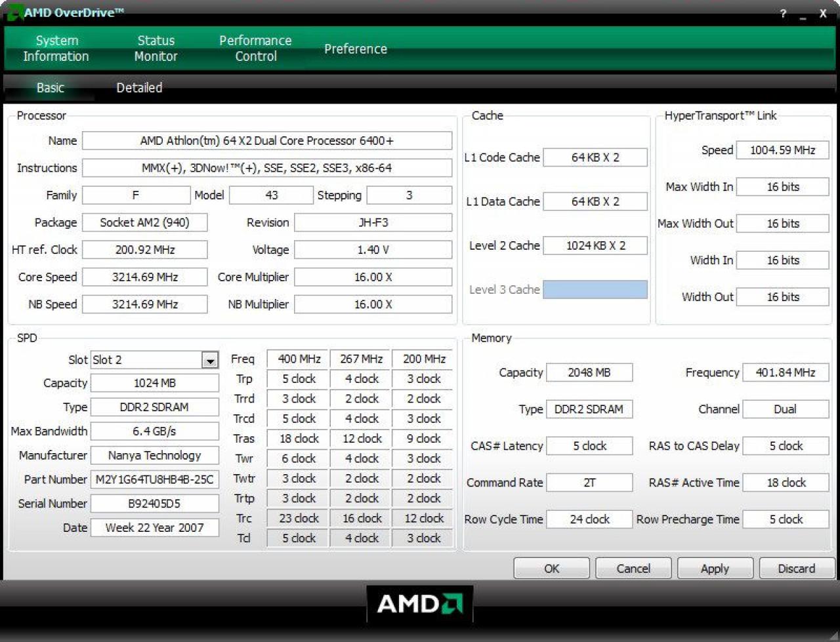
Task: Go to the Preference tab
Action: pyautogui.click(x=356, y=49)
